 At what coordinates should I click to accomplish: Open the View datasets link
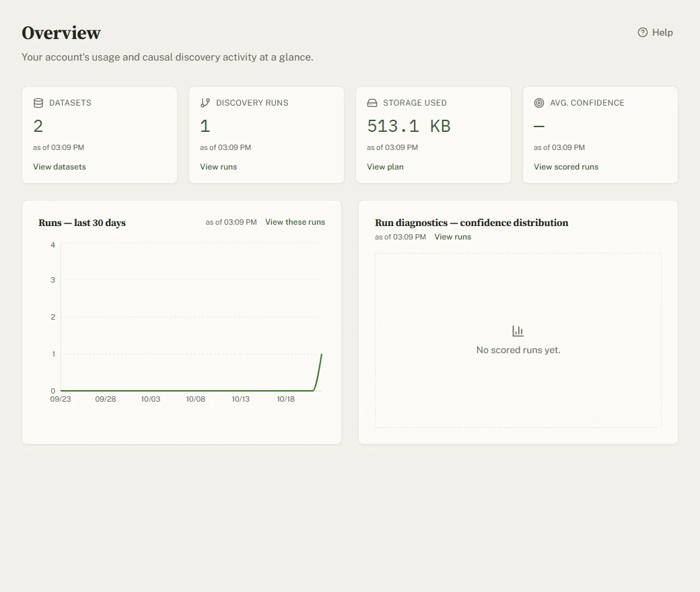coord(59,167)
